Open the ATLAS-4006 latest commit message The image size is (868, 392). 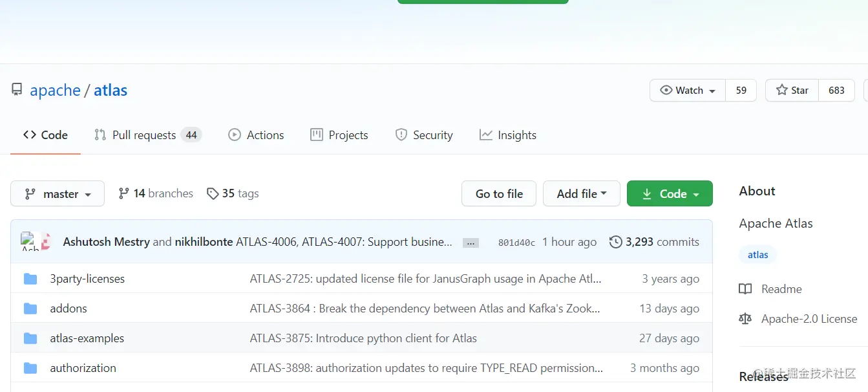click(344, 242)
